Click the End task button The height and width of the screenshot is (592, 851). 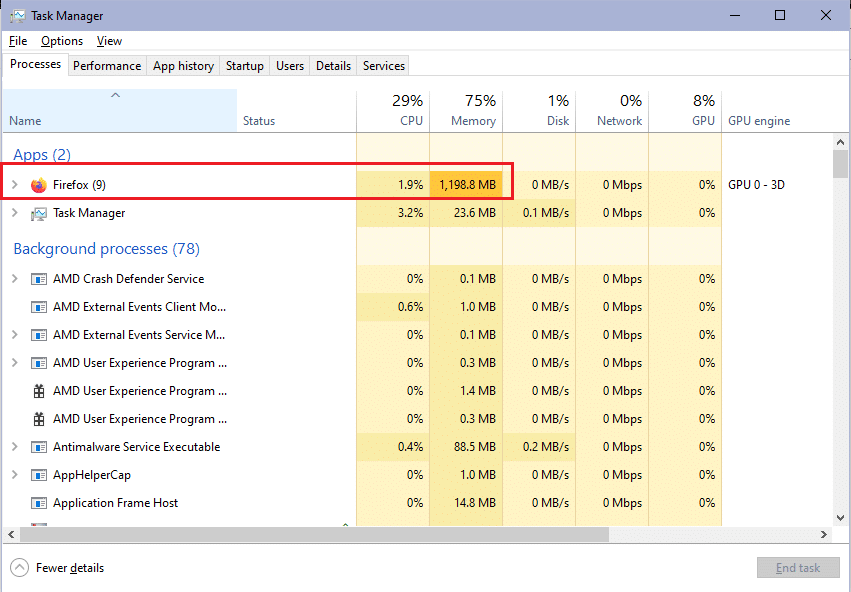798,568
